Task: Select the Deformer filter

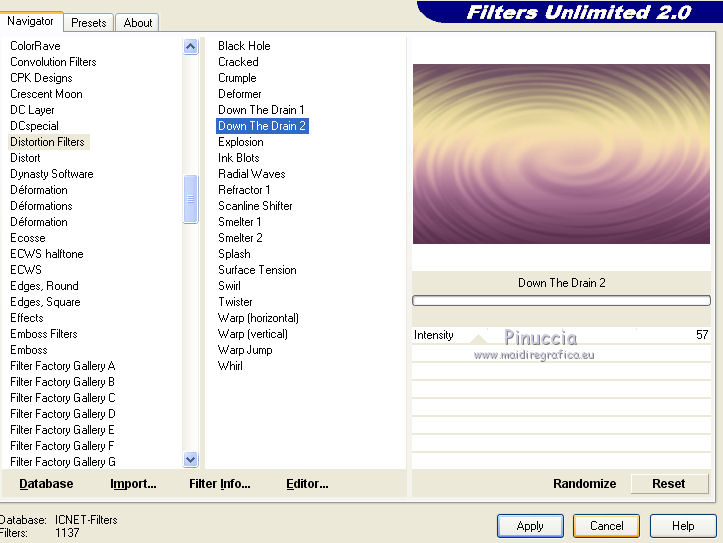Action: point(240,94)
